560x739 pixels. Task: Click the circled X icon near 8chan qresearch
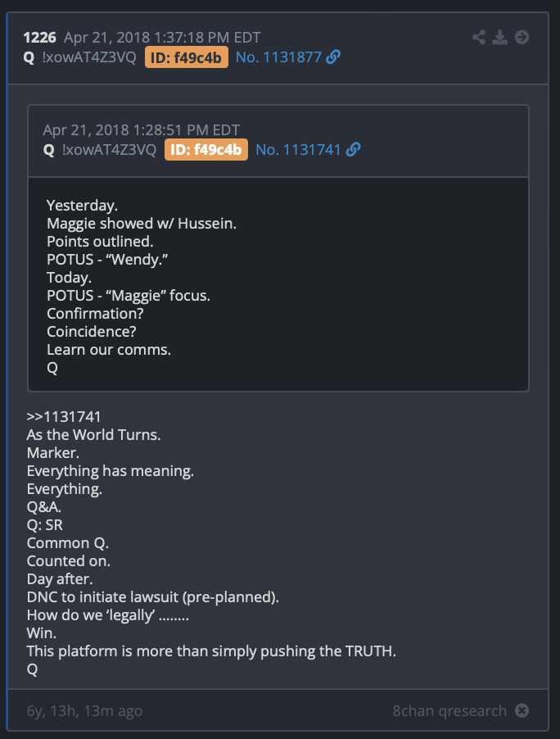522,710
